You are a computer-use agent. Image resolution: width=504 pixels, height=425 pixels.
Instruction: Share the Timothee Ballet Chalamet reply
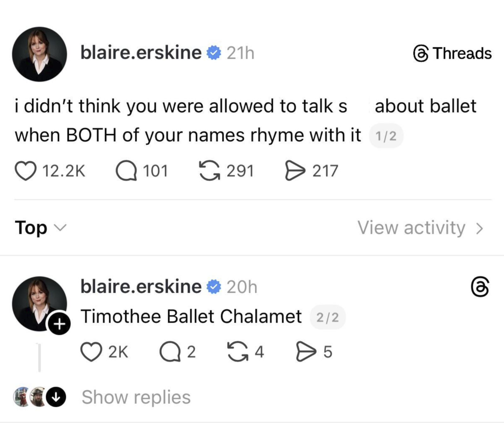(306, 352)
